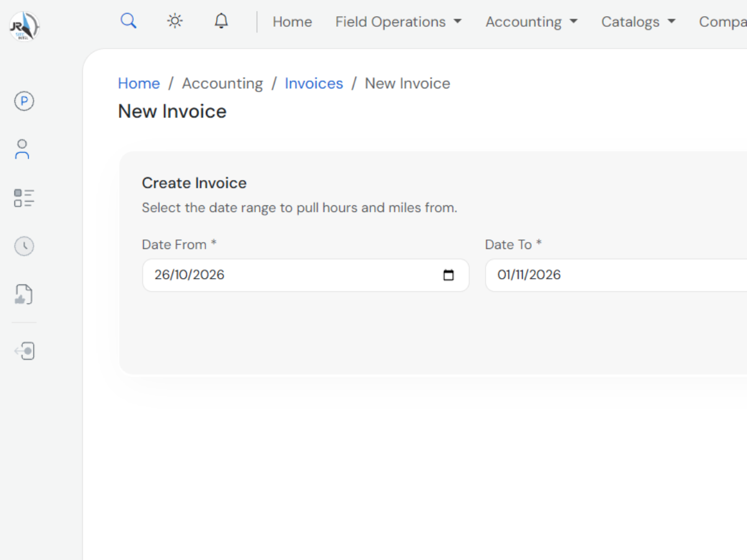Open the partially visible Company menu

[723, 22]
